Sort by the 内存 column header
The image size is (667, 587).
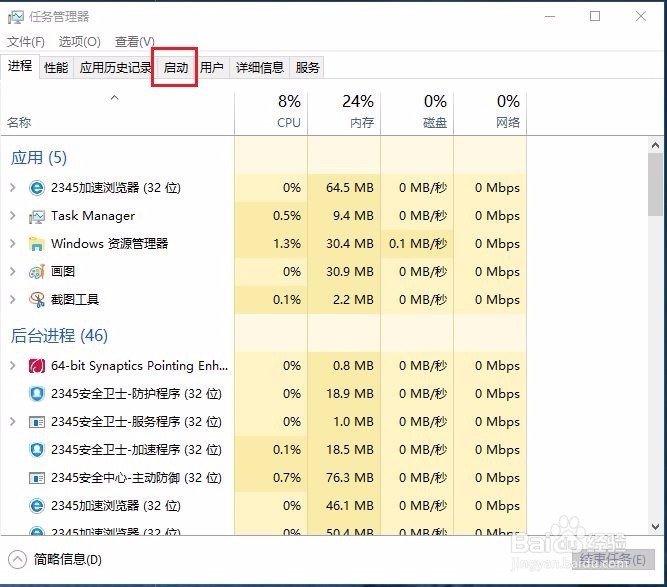tap(344, 113)
